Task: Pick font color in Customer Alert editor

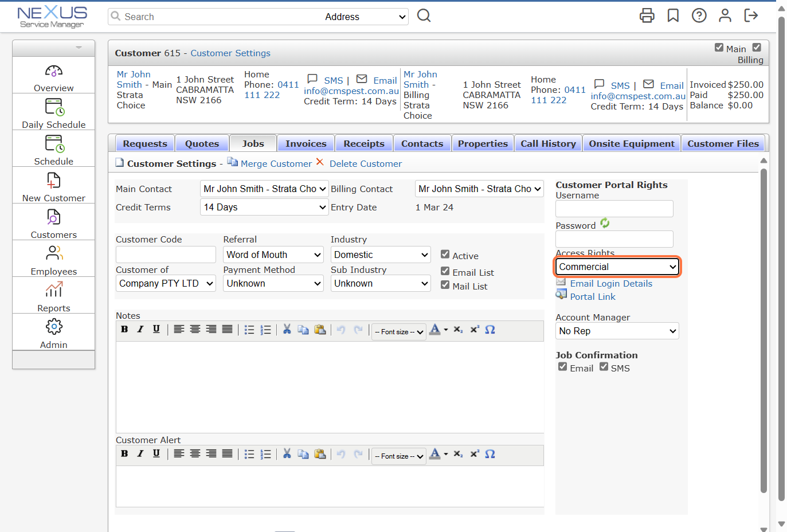Action: (x=438, y=453)
